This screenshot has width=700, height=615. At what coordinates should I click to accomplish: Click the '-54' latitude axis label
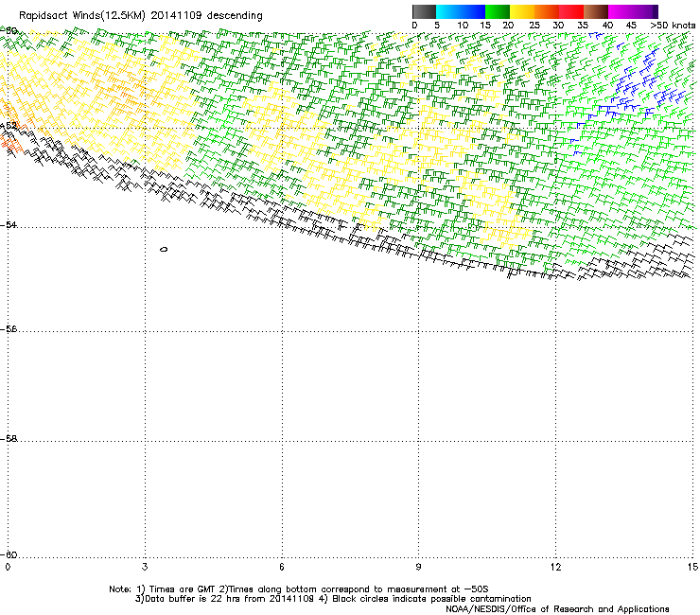coord(9,224)
